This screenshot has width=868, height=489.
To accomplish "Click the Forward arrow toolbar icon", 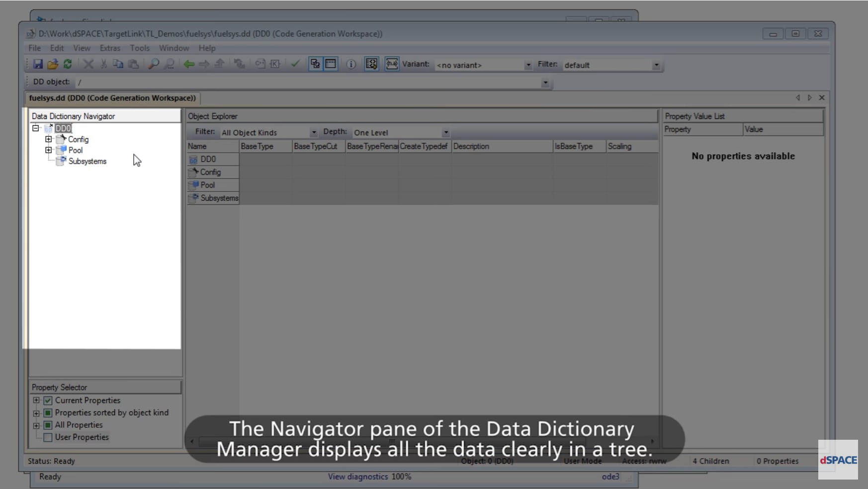I will [204, 64].
